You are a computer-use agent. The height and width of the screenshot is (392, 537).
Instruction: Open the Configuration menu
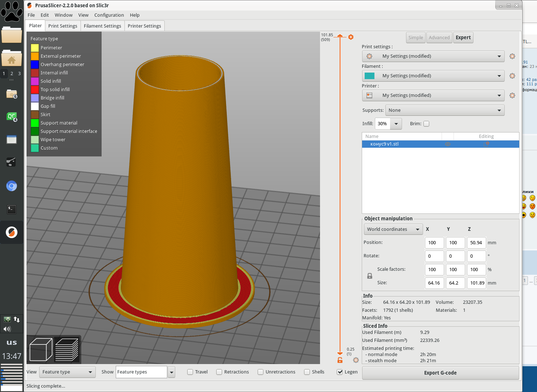click(109, 15)
